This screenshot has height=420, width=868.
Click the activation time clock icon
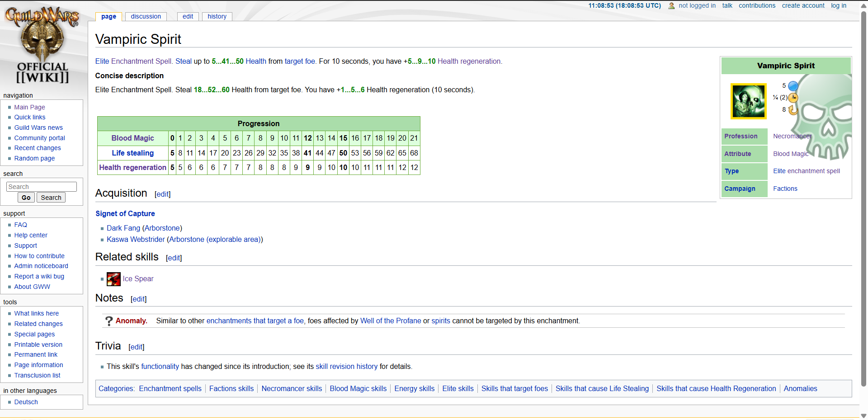(x=793, y=98)
